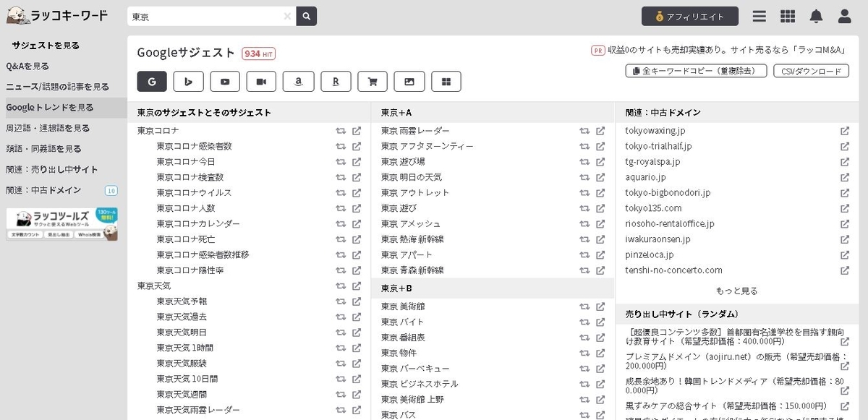
Task: Open Q&Aを見る in sidebar
Action: click(x=27, y=66)
